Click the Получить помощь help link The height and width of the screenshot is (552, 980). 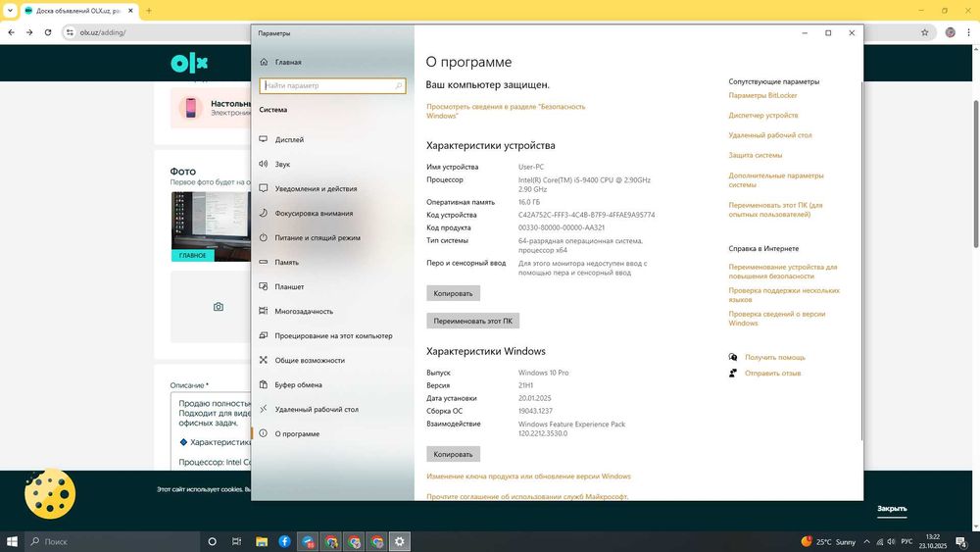[x=775, y=358]
